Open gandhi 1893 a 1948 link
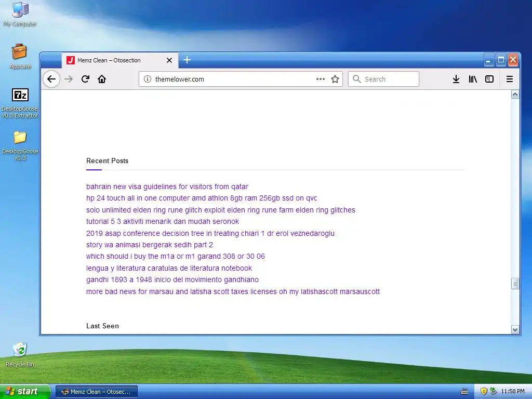The height and width of the screenshot is (399, 532). coord(172,280)
